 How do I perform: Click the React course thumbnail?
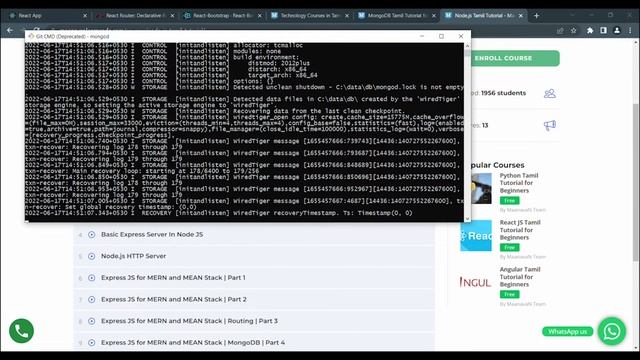[x=476, y=236]
